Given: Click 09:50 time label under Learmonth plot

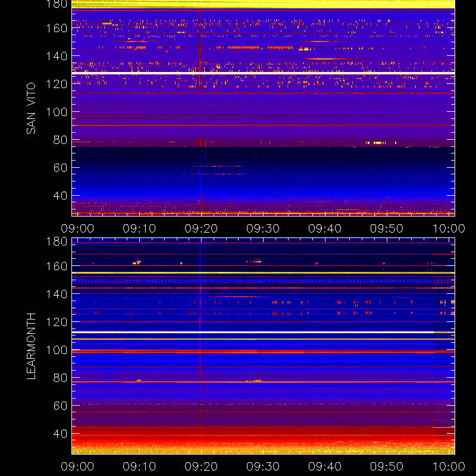Looking at the screenshot, I should click(387, 466).
